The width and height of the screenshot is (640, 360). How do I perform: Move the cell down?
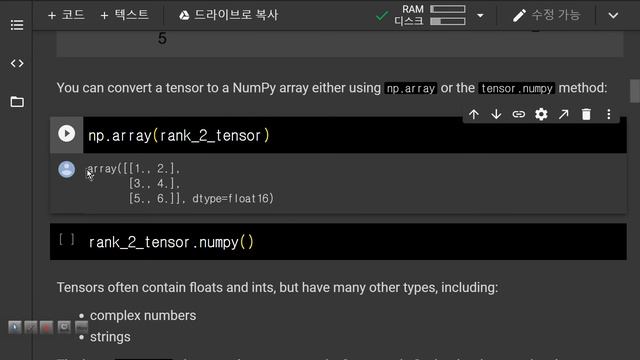pos(496,114)
